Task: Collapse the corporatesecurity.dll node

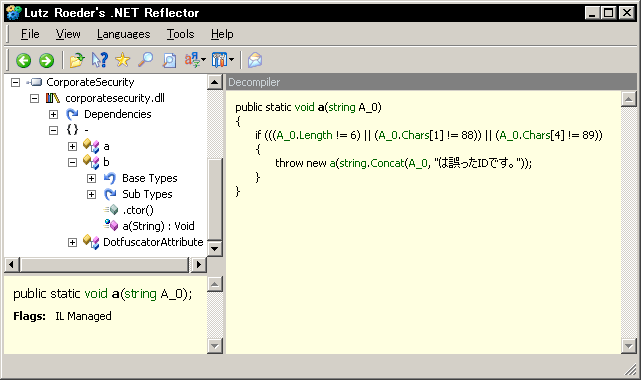Action: pyautogui.click(x=34, y=98)
